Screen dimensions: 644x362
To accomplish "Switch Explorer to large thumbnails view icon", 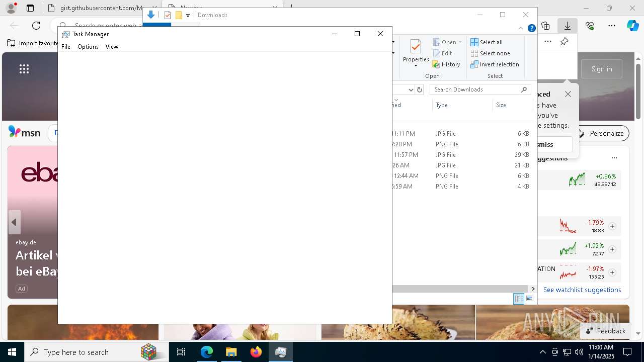I will (529, 299).
